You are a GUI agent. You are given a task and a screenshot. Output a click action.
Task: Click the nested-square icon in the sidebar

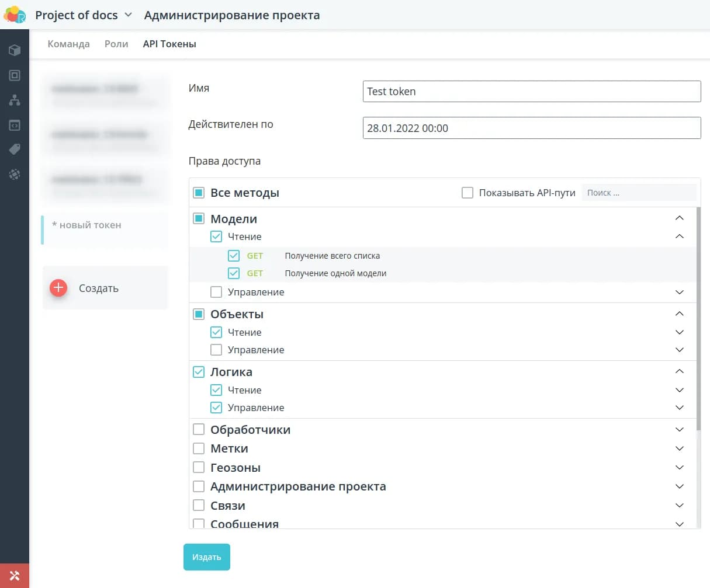15,75
